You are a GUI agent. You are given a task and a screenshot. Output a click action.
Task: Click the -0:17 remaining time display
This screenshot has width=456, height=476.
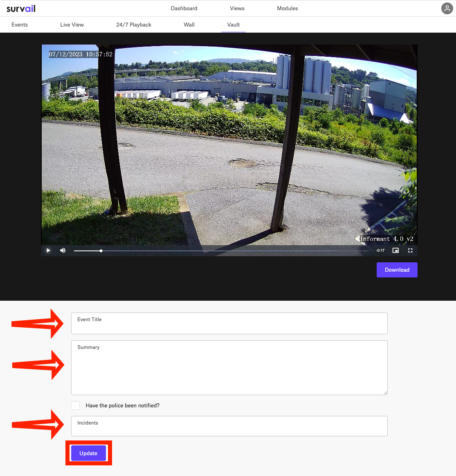coord(380,250)
